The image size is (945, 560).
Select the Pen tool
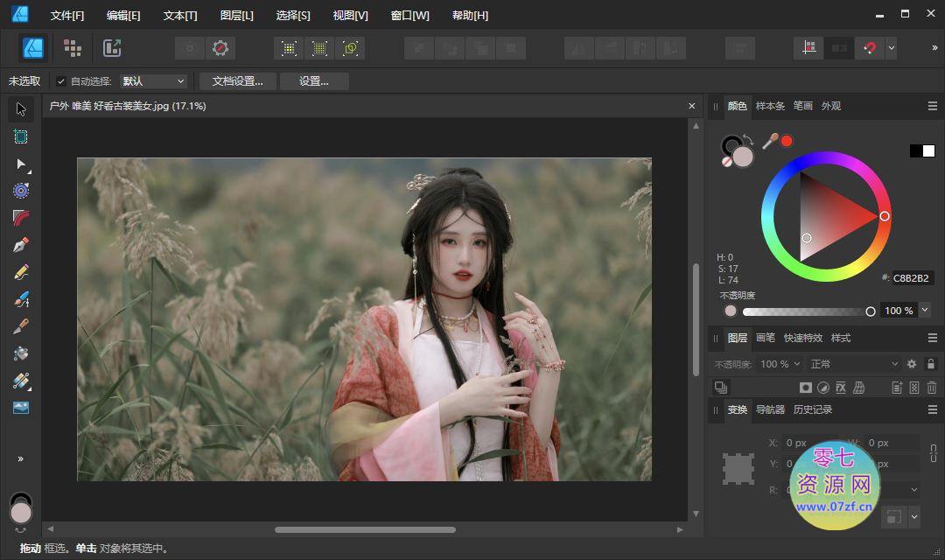[x=21, y=245]
